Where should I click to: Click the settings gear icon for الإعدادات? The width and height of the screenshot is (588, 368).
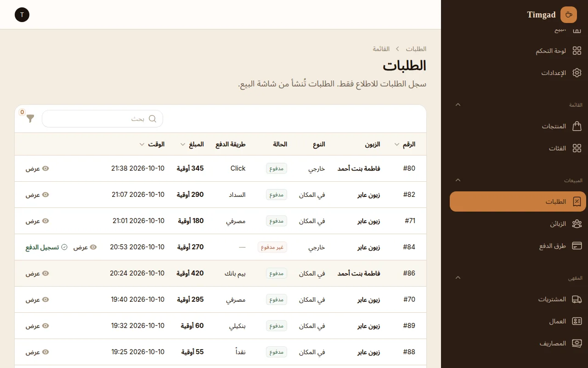(577, 73)
